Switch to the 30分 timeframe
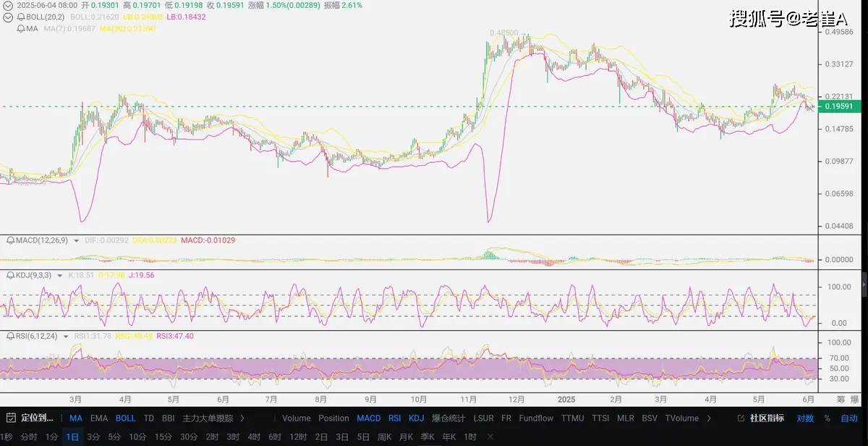868x446 pixels. click(x=189, y=437)
